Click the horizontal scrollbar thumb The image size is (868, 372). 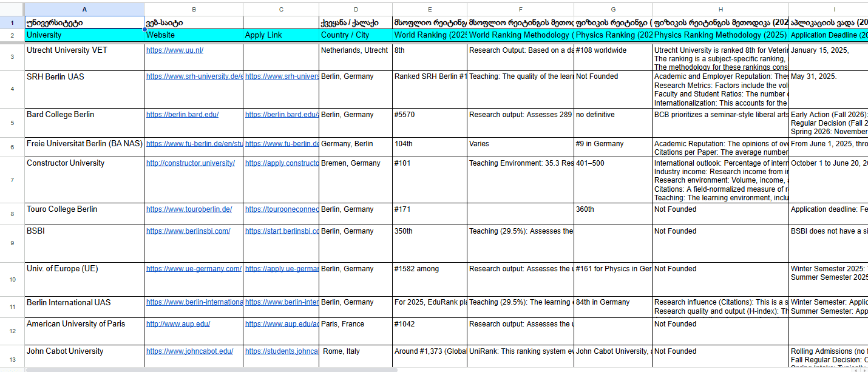point(211,369)
